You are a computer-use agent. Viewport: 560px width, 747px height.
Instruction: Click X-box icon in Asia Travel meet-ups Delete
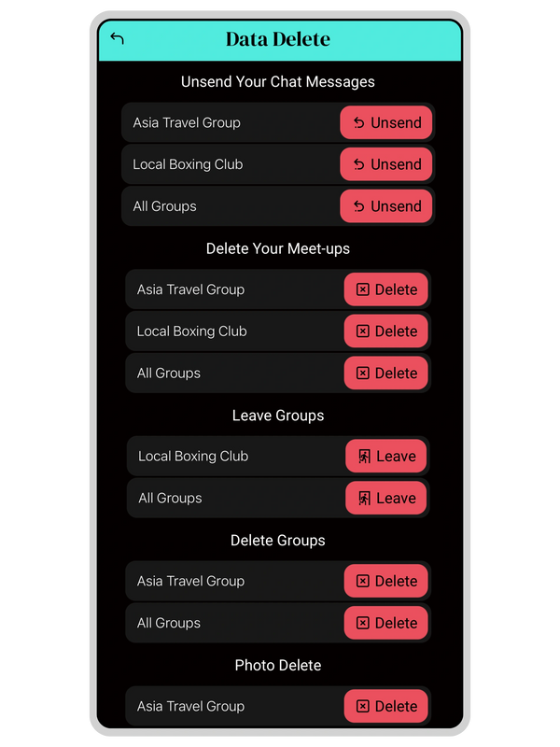[363, 289]
